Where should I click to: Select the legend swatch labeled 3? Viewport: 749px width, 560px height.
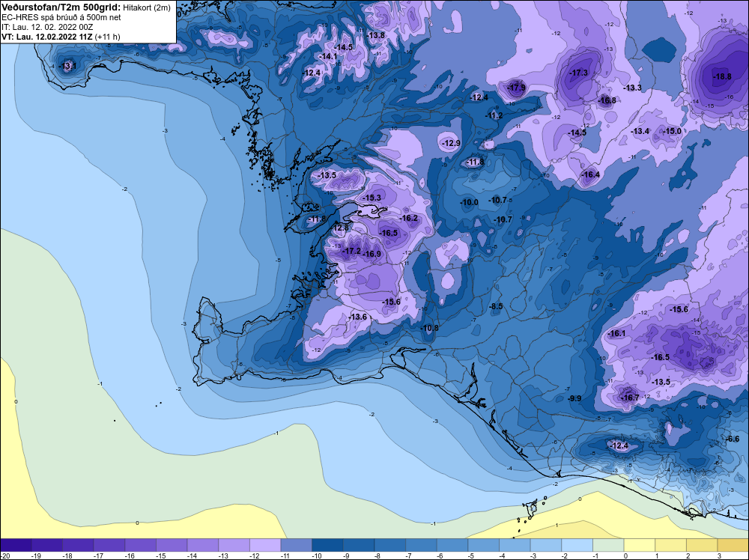pyautogui.click(x=733, y=545)
